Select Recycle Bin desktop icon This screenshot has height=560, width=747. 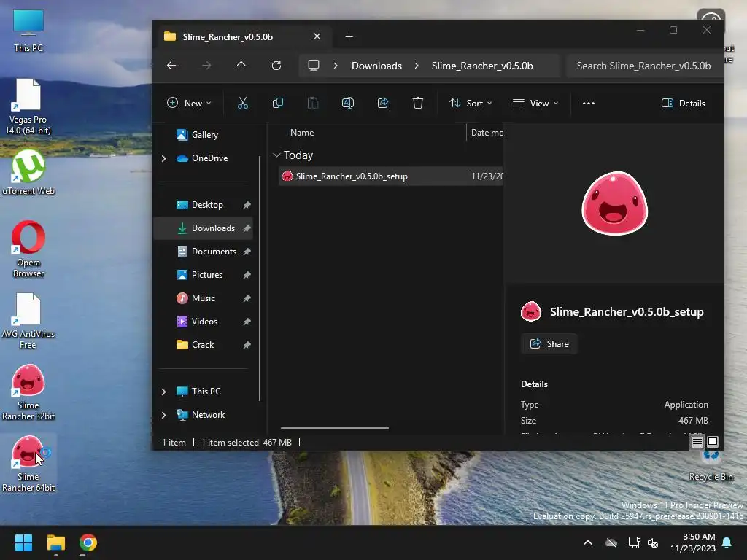pyautogui.click(x=711, y=467)
